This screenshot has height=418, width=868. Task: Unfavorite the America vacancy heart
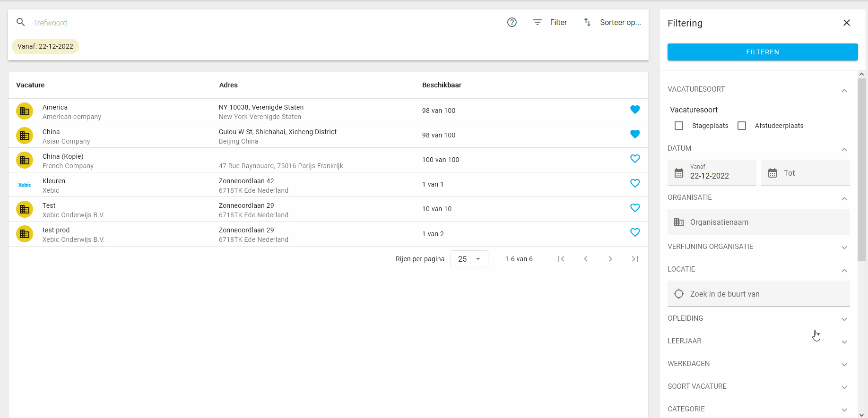pyautogui.click(x=635, y=110)
